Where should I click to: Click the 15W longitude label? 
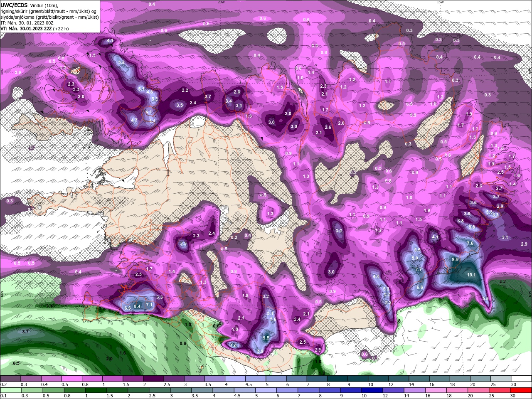click(x=440, y=2)
